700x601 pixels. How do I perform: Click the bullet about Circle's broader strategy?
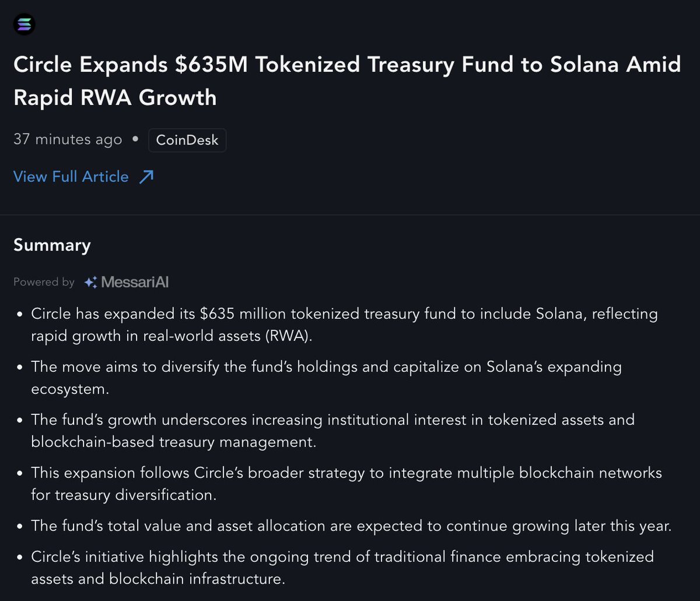(x=346, y=483)
